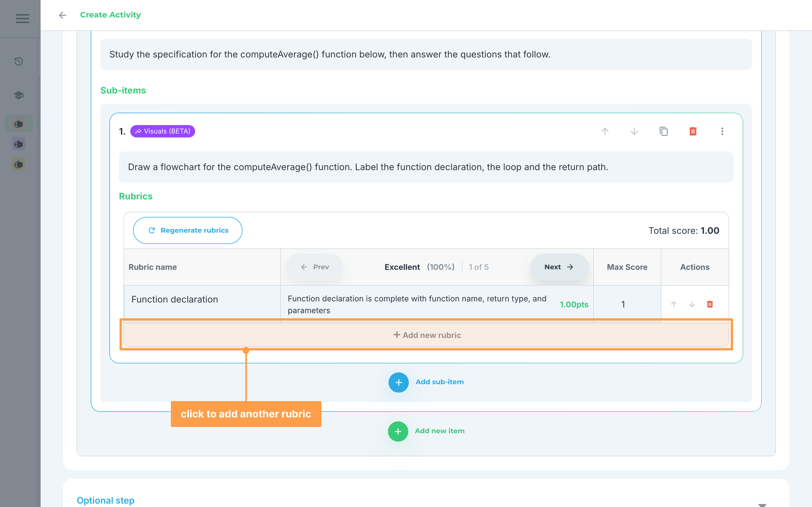Move sub-item 1 down
This screenshot has width=812, height=507.
tap(634, 131)
